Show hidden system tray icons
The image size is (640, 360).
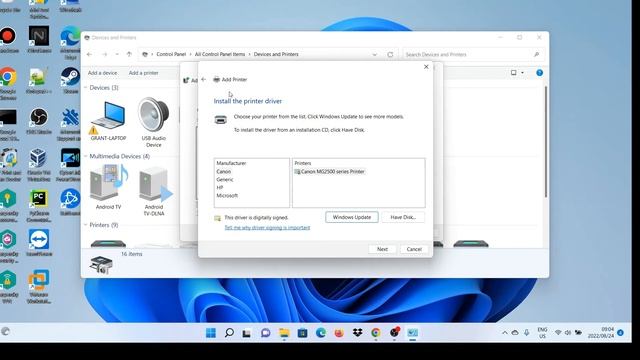[x=504, y=333]
